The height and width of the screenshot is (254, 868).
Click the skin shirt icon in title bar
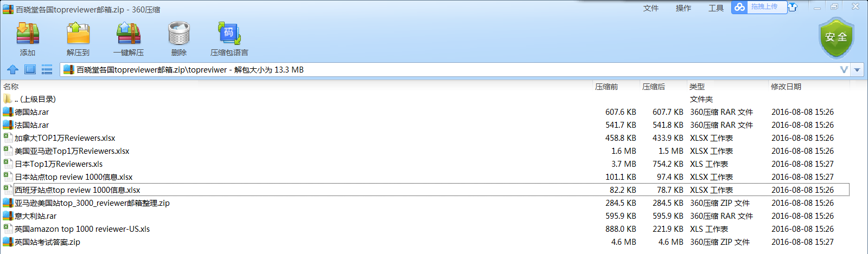793,7
